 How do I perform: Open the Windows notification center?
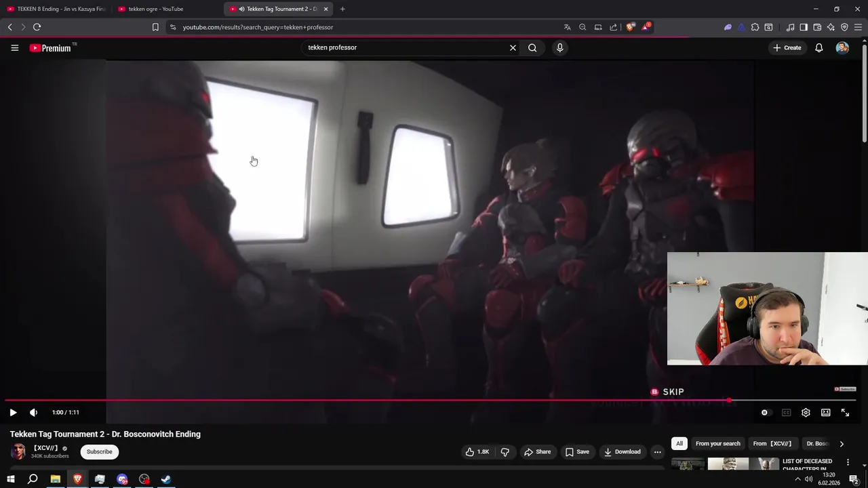pyautogui.click(x=854, y=480)
